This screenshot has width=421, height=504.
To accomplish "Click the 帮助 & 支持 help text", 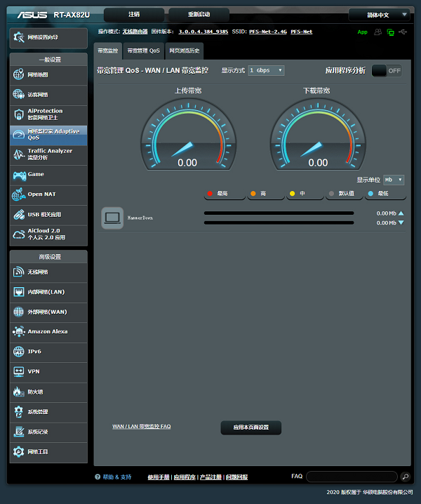I will pos(117,477).
